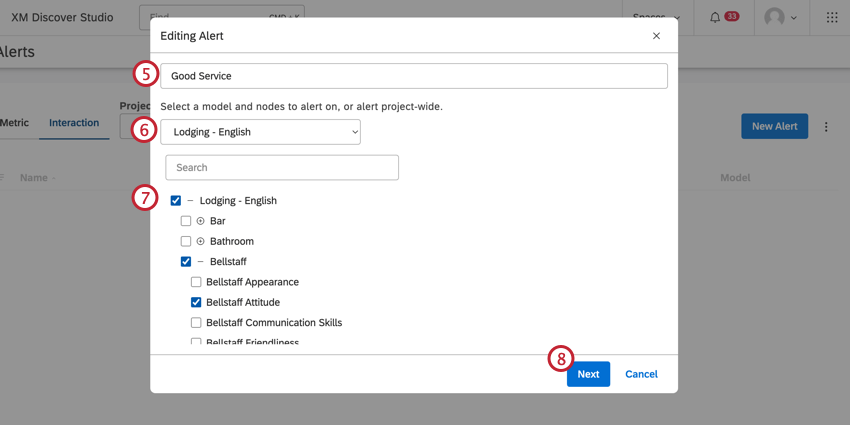Check the Bar checkbox
The width and height of the screenshot is (850, 425).
(x=186, y=221)
